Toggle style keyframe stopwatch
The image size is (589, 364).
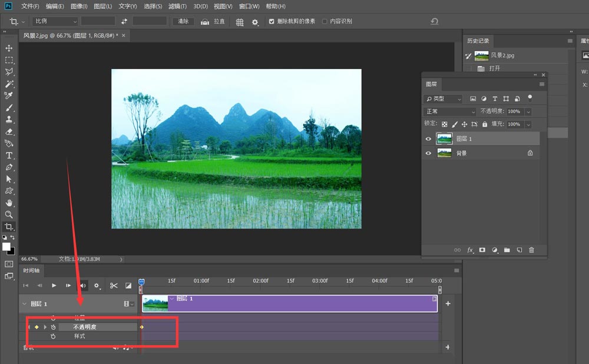(54, 336)
